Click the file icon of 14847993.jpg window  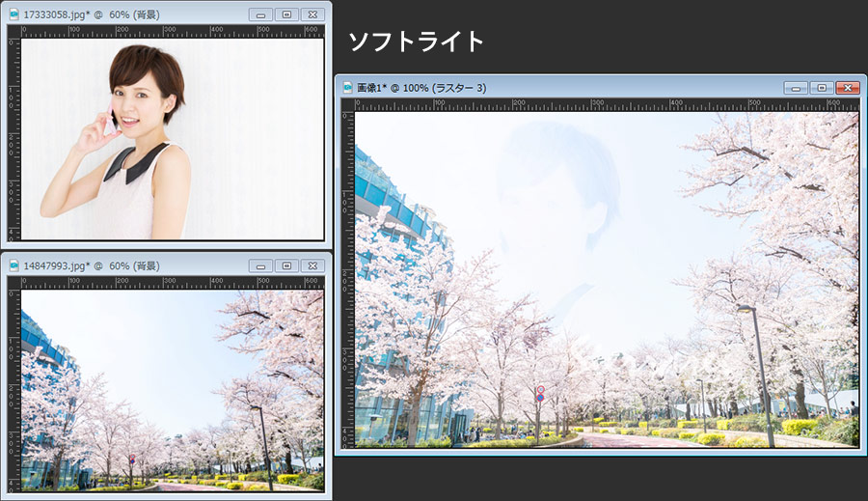14,265
